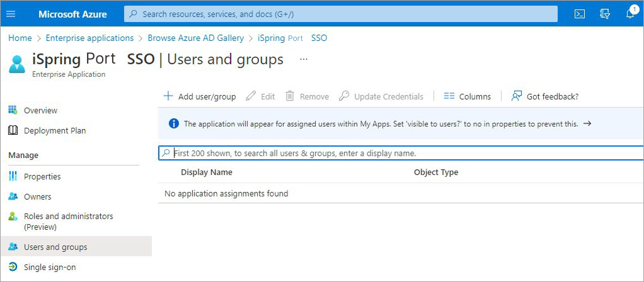This screenshot has width=644, height=282.
Task: Click the Roles and administrators icon
Action: [13, 217]
